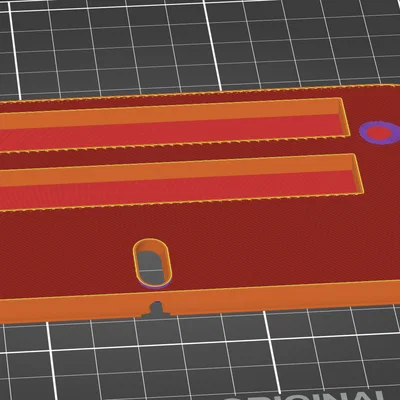This screenshot has height=400, width=400.
Task: Click the purple-ringed circular hole on the model
Action: (x=380, y=133)
